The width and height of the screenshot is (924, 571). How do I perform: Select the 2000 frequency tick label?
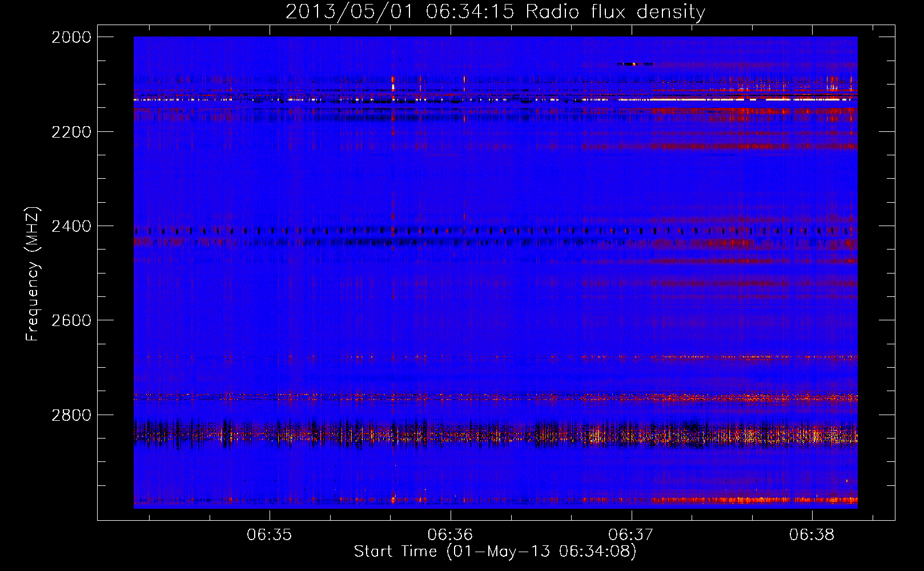pos(71,37)
